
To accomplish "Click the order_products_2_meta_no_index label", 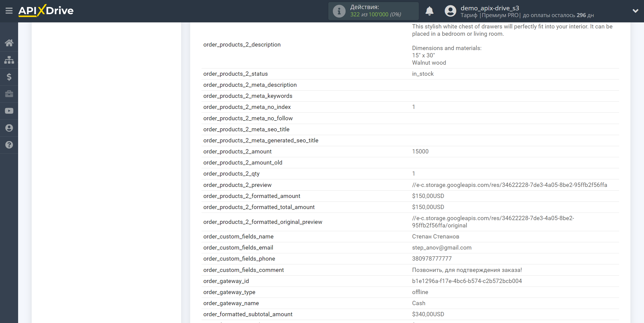I will pos(247,107).
